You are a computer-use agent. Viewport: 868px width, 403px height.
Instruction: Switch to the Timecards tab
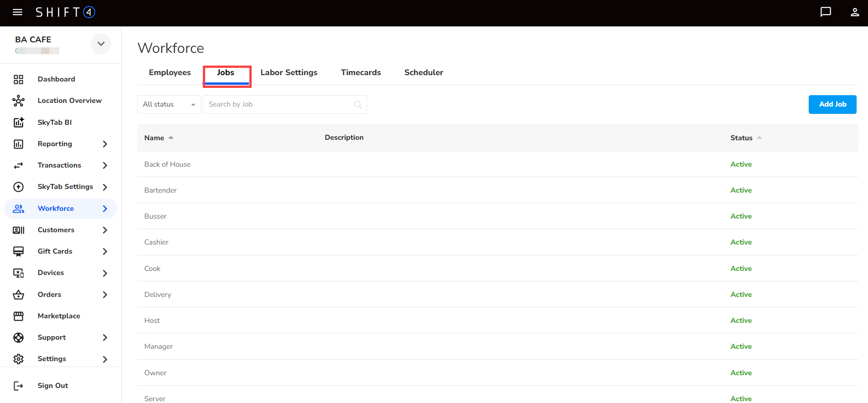click(361, 73)
